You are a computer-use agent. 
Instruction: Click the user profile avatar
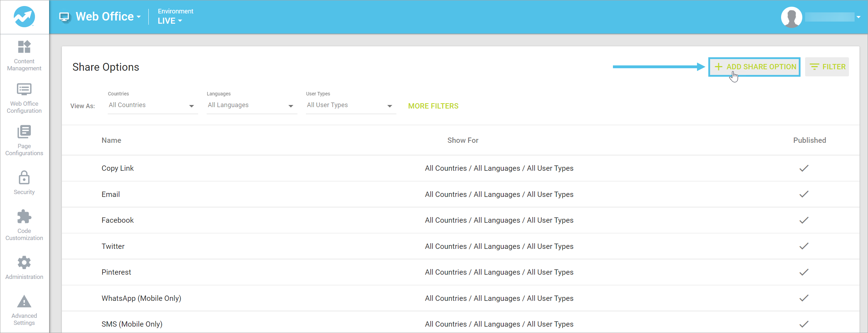[x=791, y=17]
